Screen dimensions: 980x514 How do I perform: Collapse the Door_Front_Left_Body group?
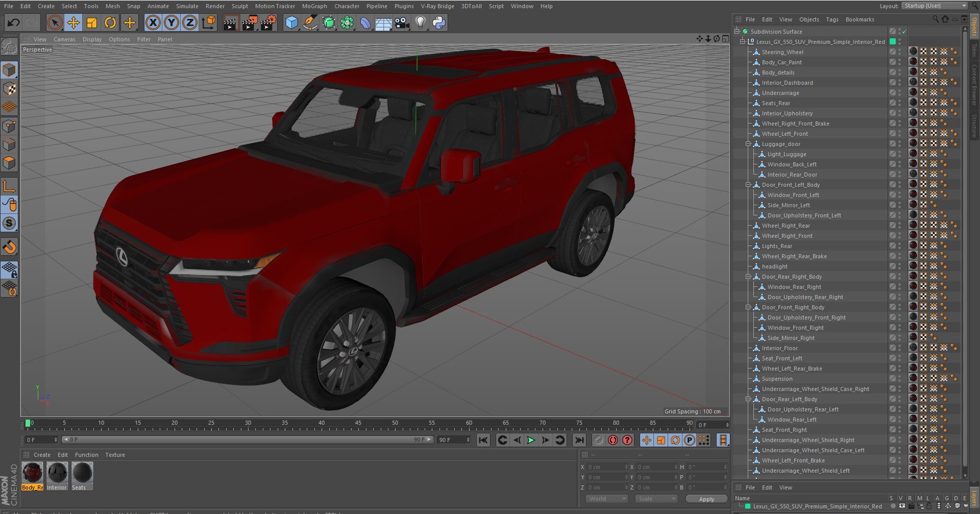click(748, 185)
